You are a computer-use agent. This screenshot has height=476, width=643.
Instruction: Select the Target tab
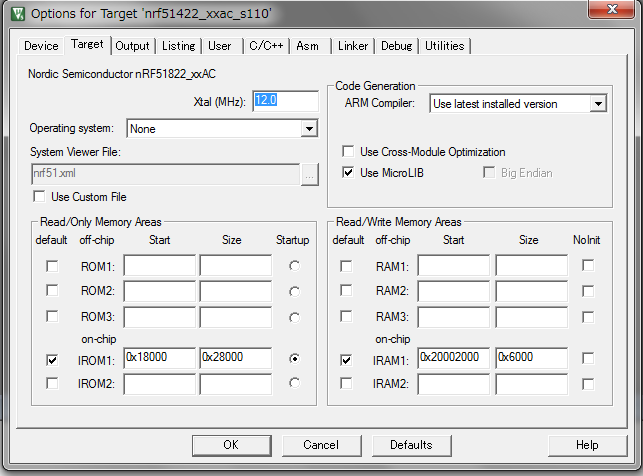click(87, 44)
